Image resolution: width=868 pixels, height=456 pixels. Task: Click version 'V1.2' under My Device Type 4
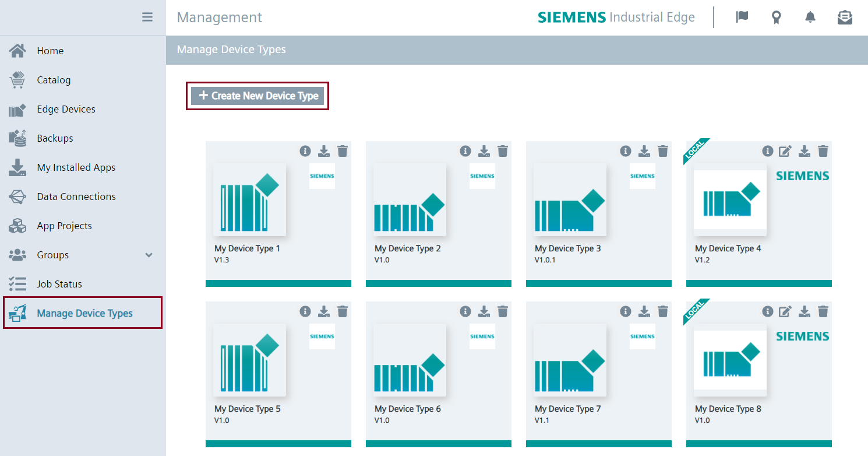[703, 260]
